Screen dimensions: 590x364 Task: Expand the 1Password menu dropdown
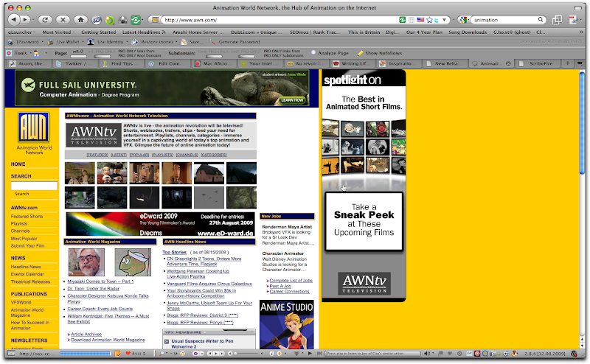pos(43,42)
